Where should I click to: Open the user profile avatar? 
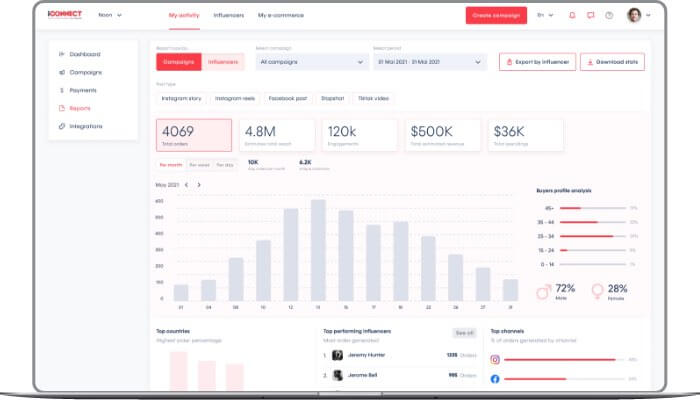[x=634, y=15]
